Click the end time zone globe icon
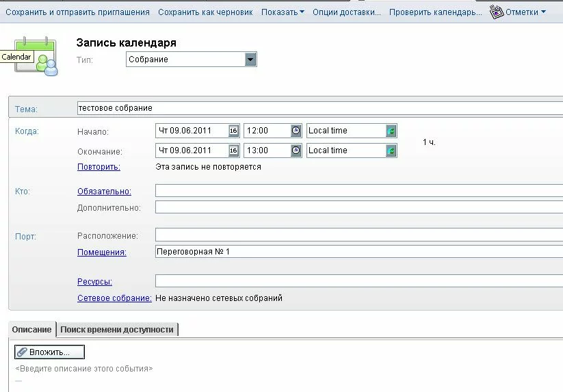 tap(391, 151)
